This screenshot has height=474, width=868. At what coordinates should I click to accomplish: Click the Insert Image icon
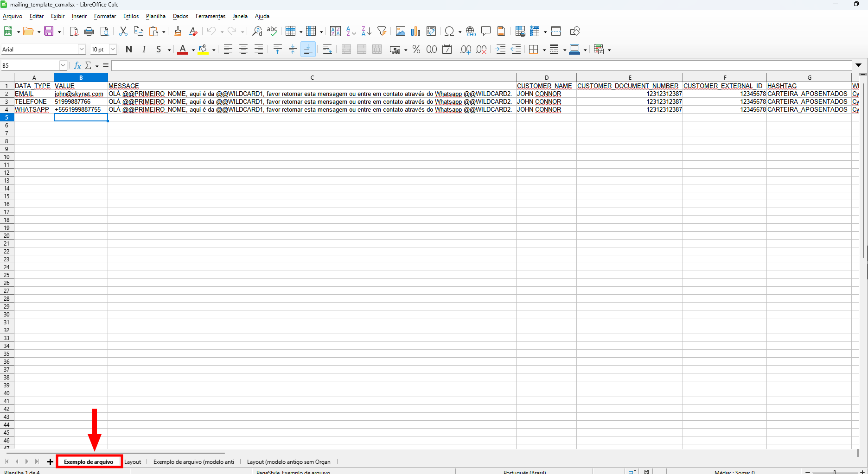(401, 31)
